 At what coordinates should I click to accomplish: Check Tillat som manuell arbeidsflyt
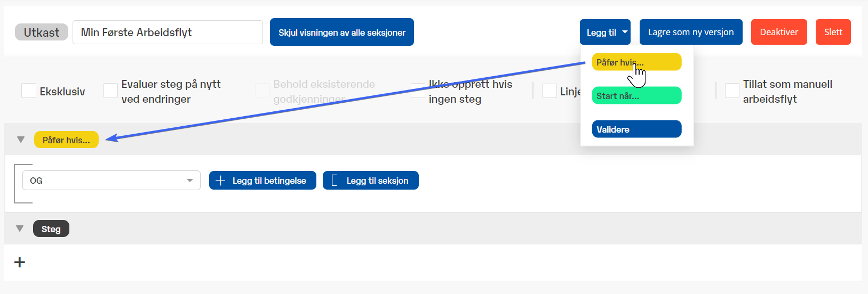[732, 91]
